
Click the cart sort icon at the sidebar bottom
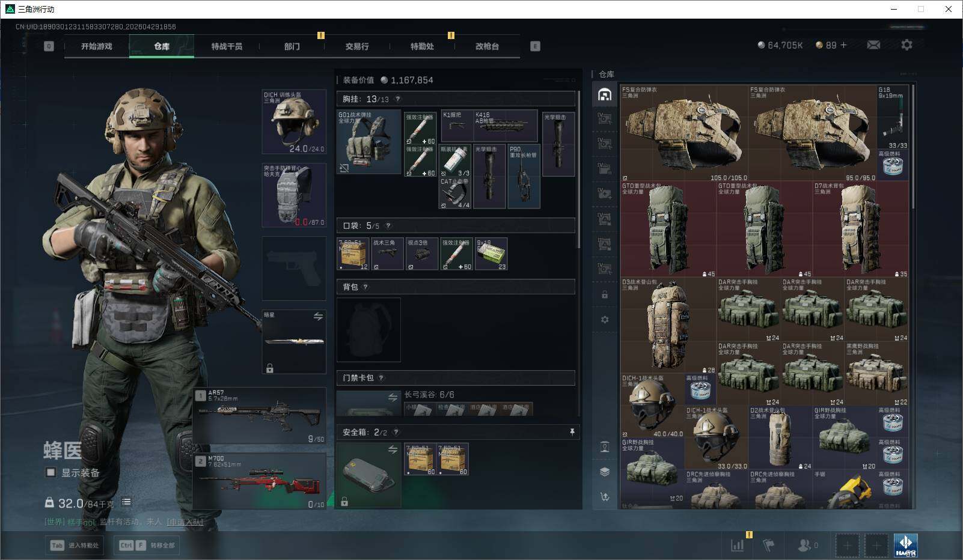[x=605, y=496]
